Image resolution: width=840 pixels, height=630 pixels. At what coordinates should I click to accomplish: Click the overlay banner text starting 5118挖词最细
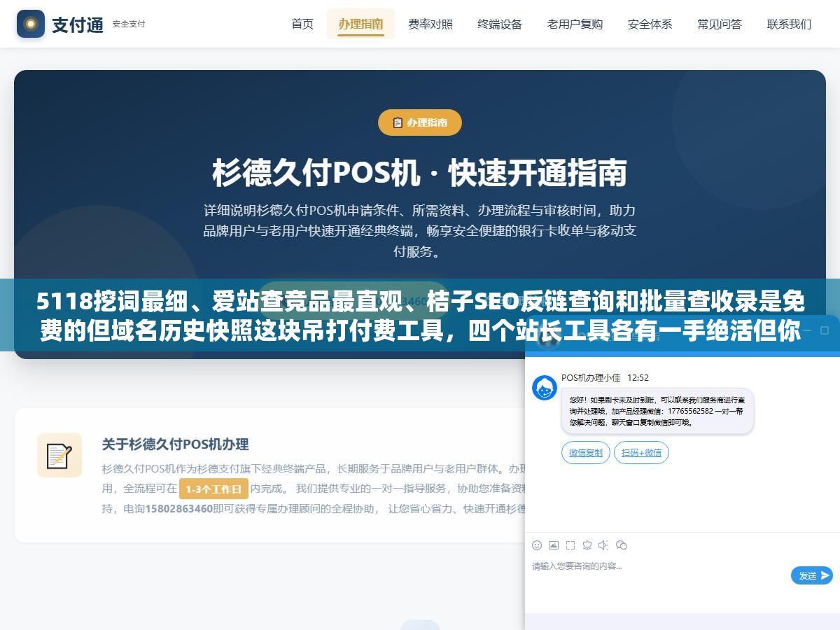point(420,317)
